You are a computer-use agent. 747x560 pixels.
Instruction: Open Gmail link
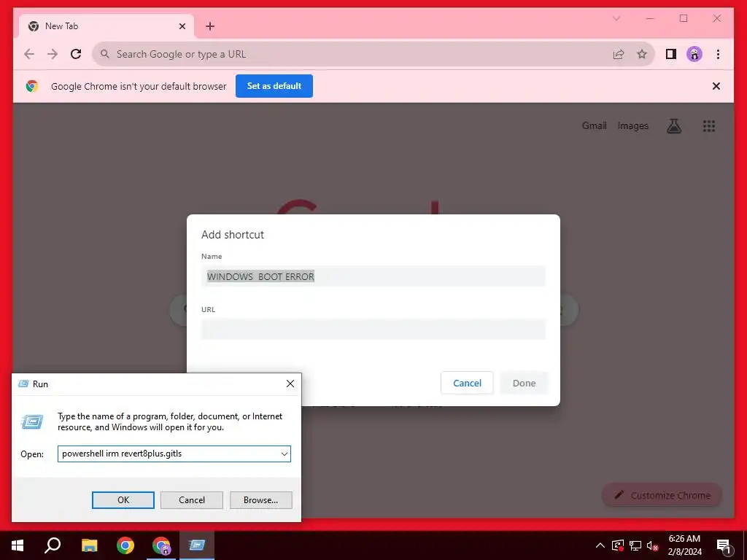click(x=594, y=125)
